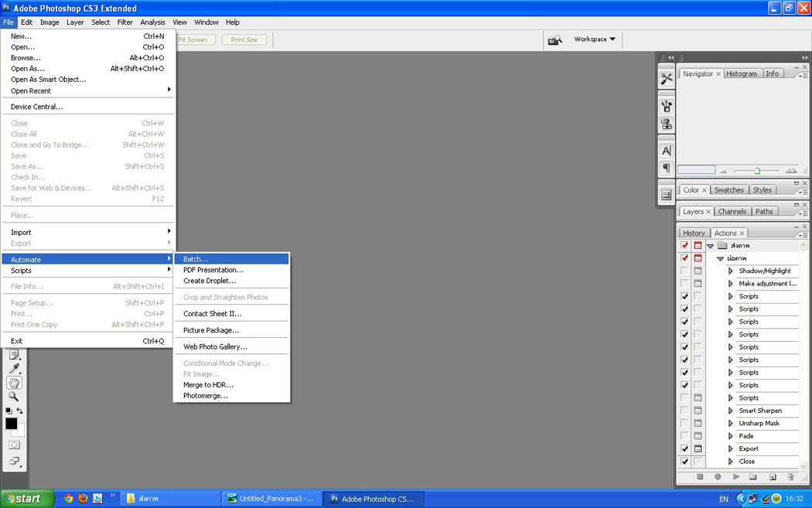Enable the checkbox next to Smart Sharpen
812x508 pixels.
click(x=684, y=411)
